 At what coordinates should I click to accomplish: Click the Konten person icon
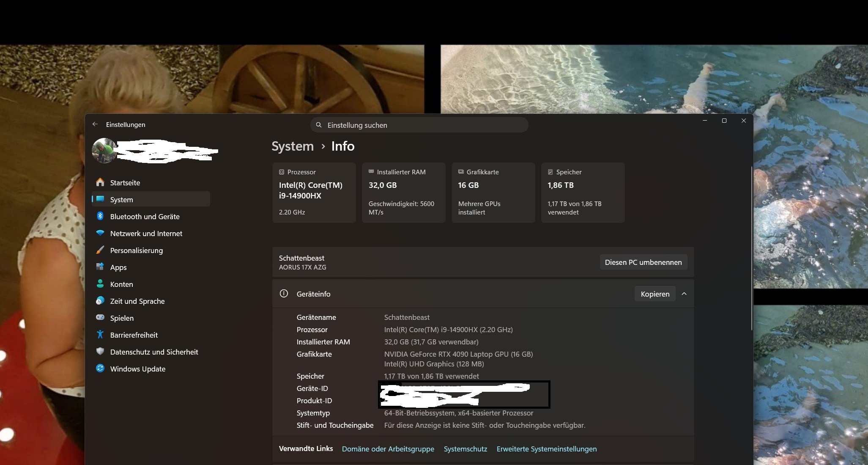coord(100,284)
